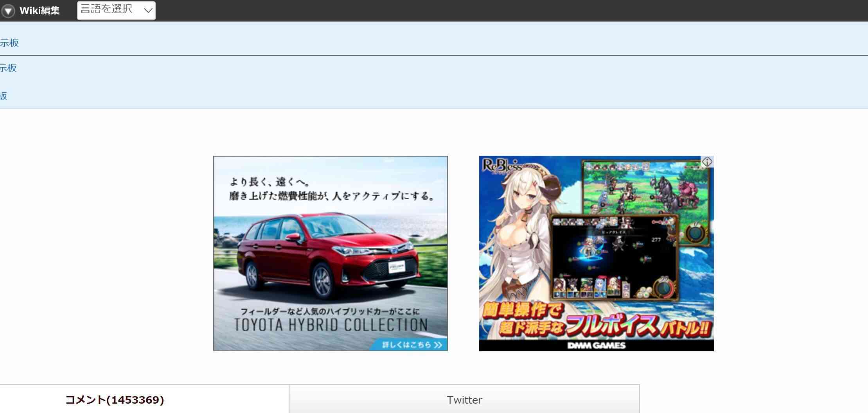This screenshot has width=868, height=413.
Task: Open the first 示板 link in top row
Action: point(9,43)
